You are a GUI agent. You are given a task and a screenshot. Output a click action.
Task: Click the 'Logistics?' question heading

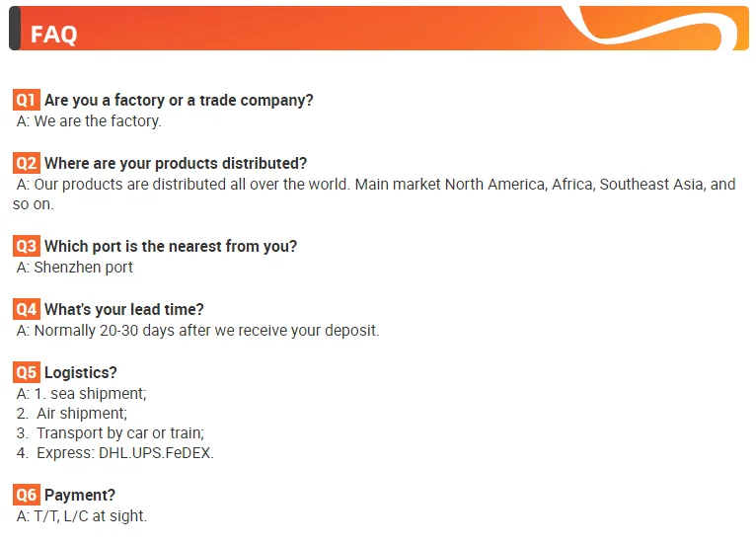81,373
